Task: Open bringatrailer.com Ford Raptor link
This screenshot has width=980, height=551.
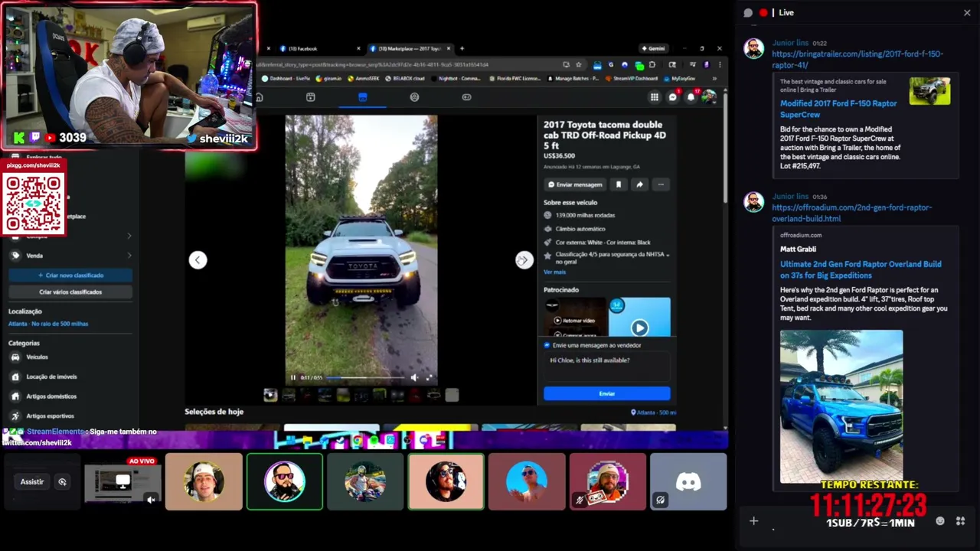Action: pyautogui.click(x=857, y=59)
